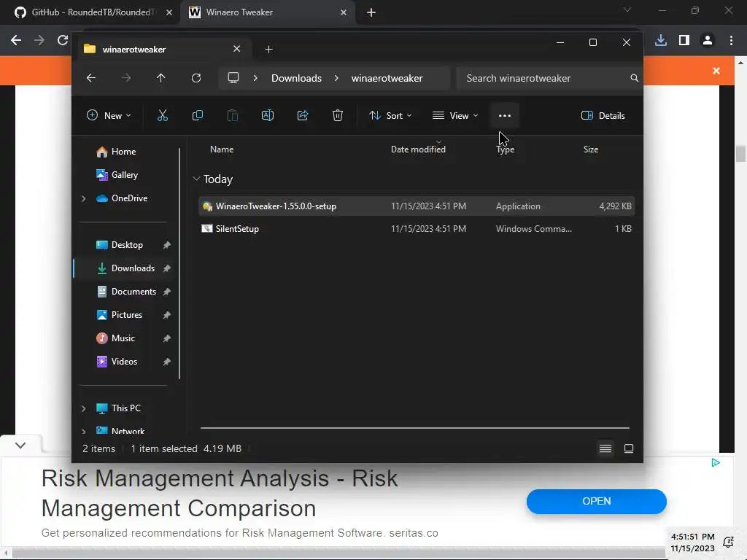Image resolution: width=747 pixels, height=560 pixels.
Task: Sort by Date modified column
Action: point(418,149)
